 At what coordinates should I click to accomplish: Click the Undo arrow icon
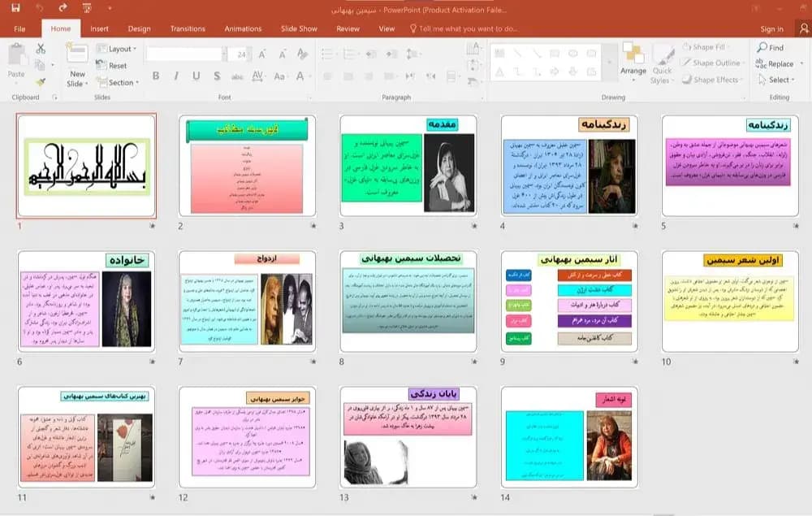[40, 8]
